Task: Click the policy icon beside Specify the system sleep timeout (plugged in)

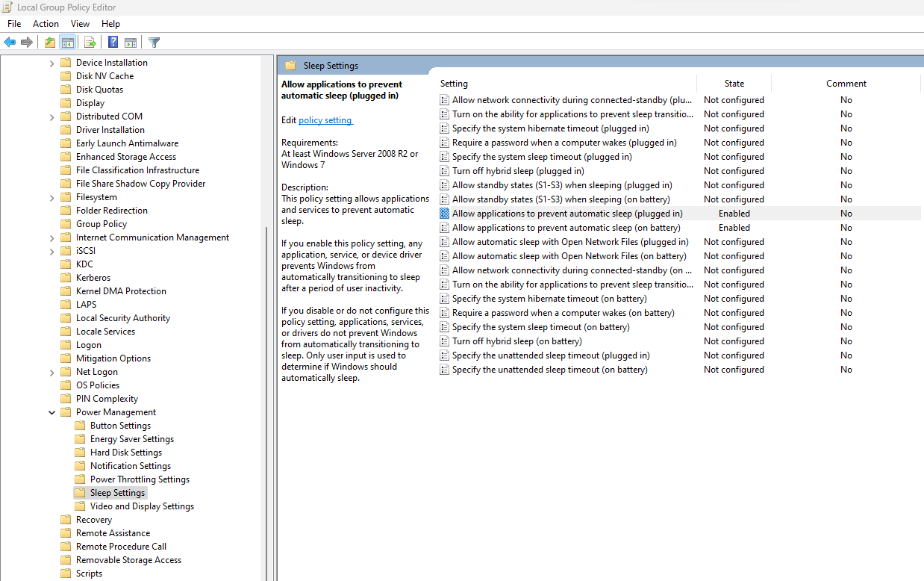Action: coord(445,157)
